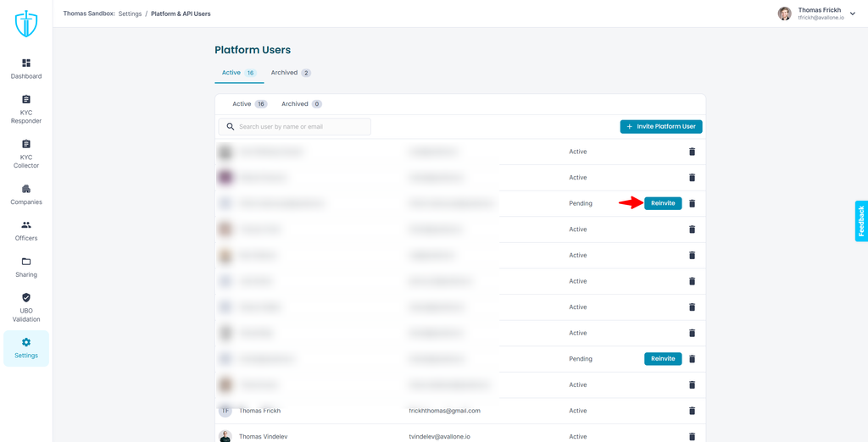Click email tvindelev@avallone.io
868x442 pixels.
[440, 436]
